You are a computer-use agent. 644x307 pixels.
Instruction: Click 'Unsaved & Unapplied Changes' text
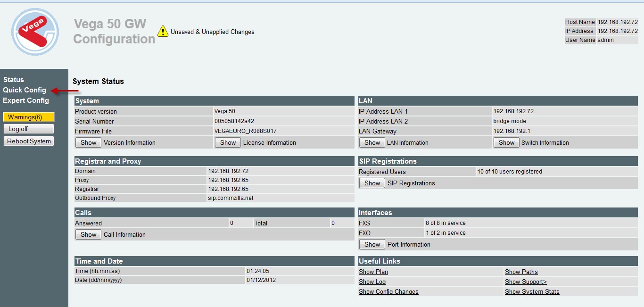[x=213, y=32]
